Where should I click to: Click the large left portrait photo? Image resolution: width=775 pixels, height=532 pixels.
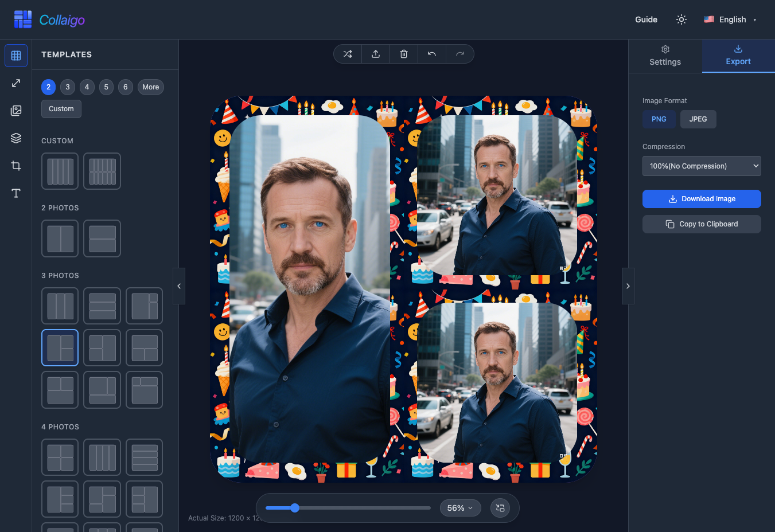pyautogui.click(x=310, y=288)
